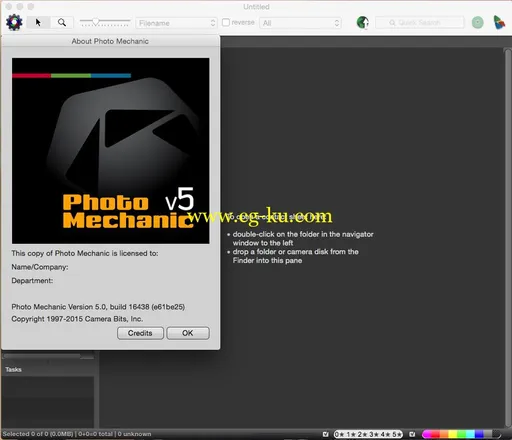The image size is (512, 440).
Task: Click the green color class swatch
Action: click(461, 434)
